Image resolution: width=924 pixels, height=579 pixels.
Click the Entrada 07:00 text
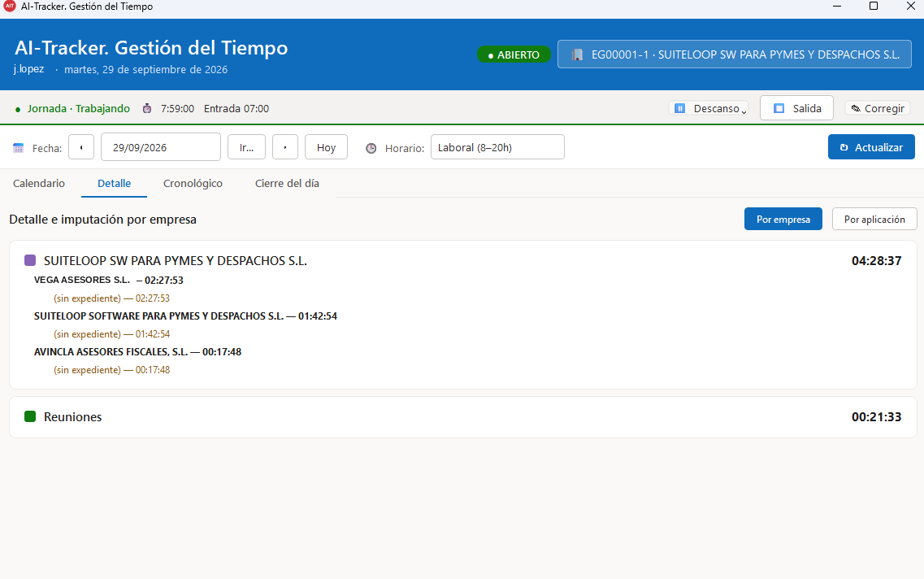(236, 108)
